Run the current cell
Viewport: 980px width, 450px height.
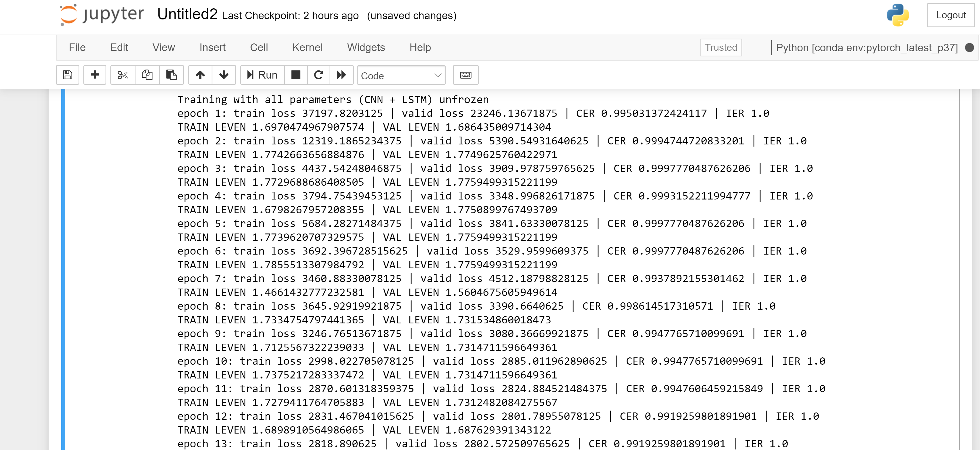[x=261, y=75]
